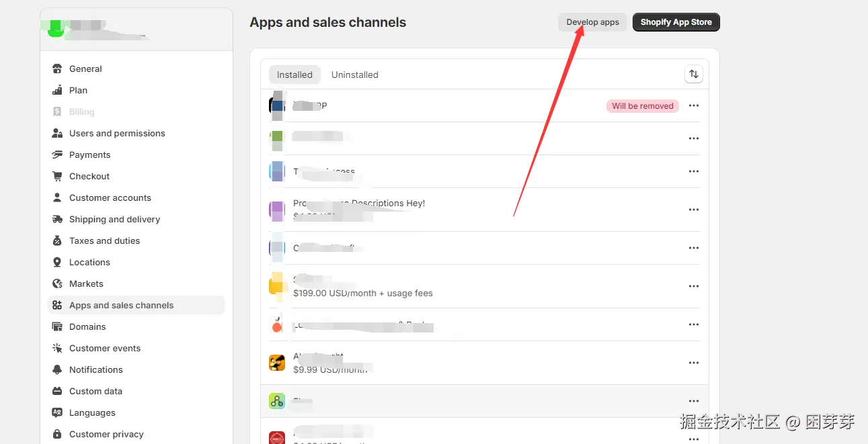The width and height of the screenshot is (868, 444).
Task: Select the Notifications bell icon
Action: (57, 369)
